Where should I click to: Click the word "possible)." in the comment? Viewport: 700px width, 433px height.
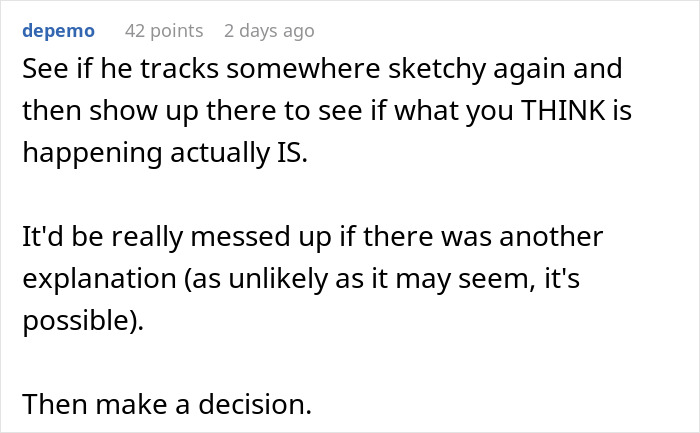tap(83, 321)
